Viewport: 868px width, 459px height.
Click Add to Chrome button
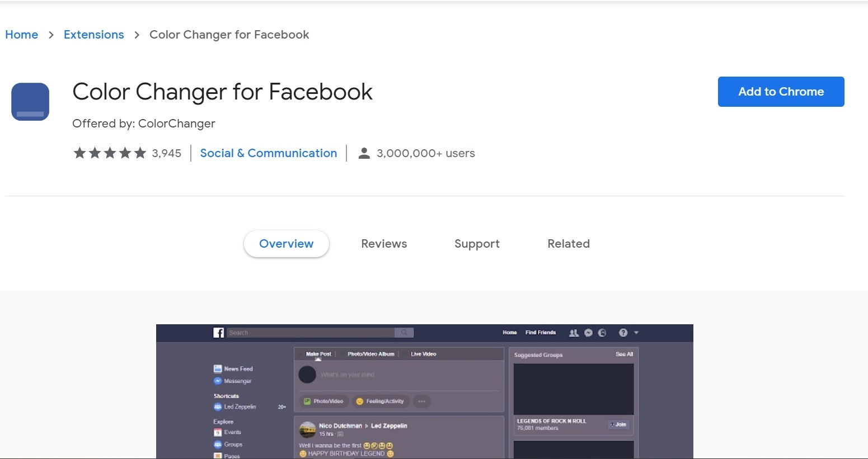(x=781, y=92)
